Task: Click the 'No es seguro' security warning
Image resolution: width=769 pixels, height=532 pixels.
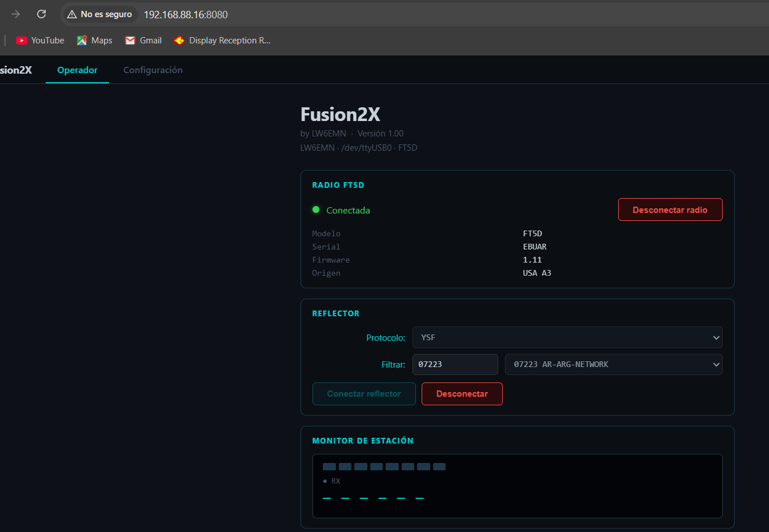Action: 100,14
